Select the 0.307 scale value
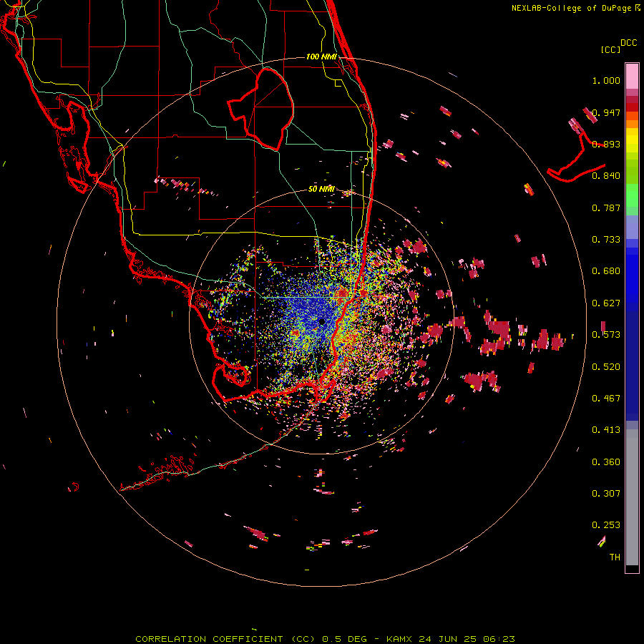The width and height of the screenshot is (644, 644). pyautogui.click(x=606, y=494)
